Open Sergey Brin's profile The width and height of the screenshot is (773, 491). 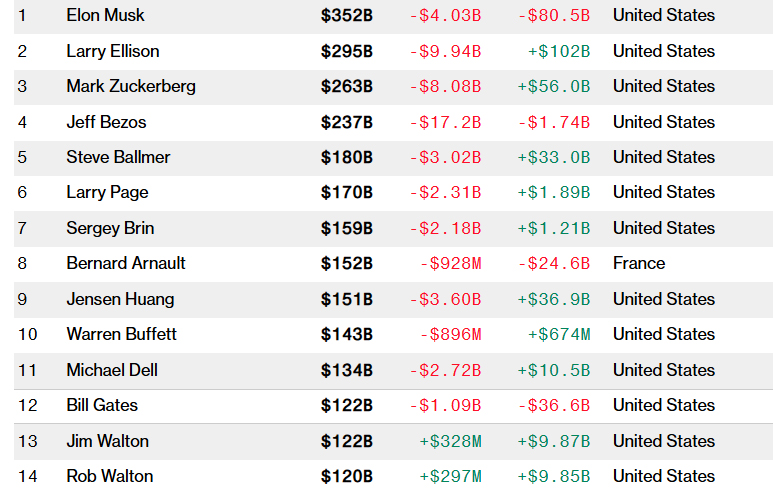[110, 228]
